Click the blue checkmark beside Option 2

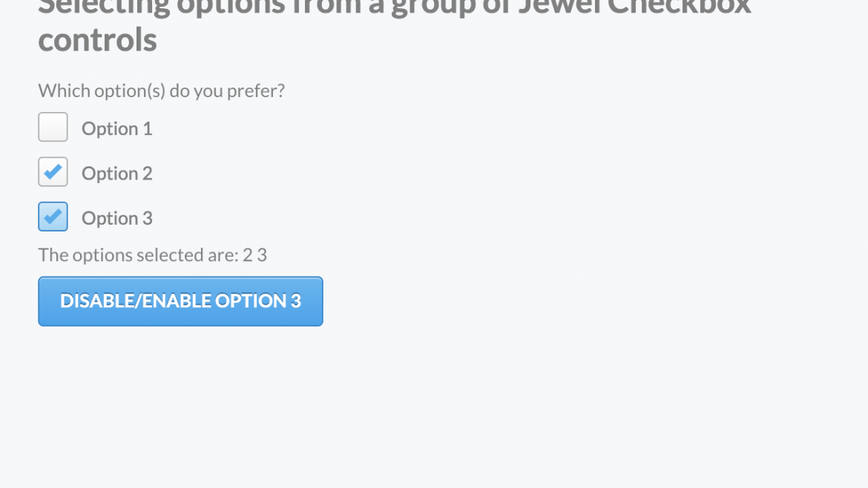tap(53, 172)
